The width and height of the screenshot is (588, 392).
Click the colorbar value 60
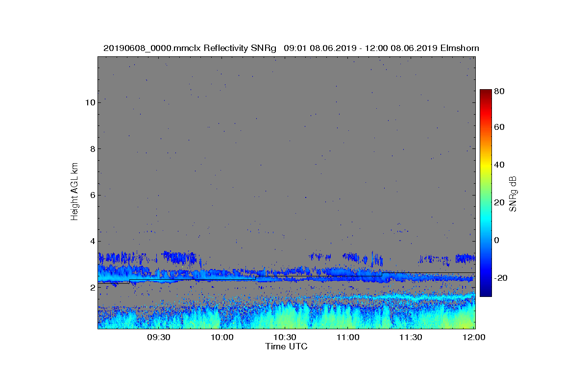[x=500, y=127]
